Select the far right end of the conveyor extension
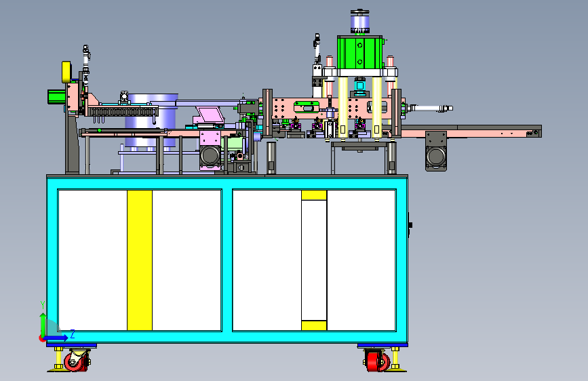The width and height of the screenshot is (588, 381). pos(534,132)
